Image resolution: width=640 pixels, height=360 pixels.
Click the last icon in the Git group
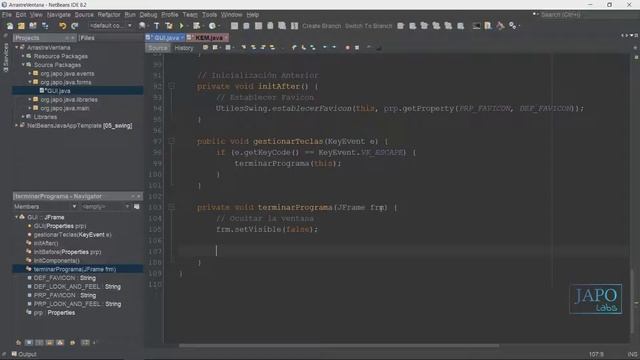[x=460, y=26]
